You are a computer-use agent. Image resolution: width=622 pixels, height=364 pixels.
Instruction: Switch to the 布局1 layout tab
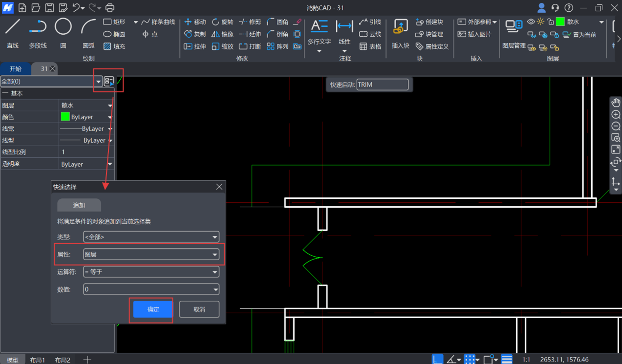point(37,360)
